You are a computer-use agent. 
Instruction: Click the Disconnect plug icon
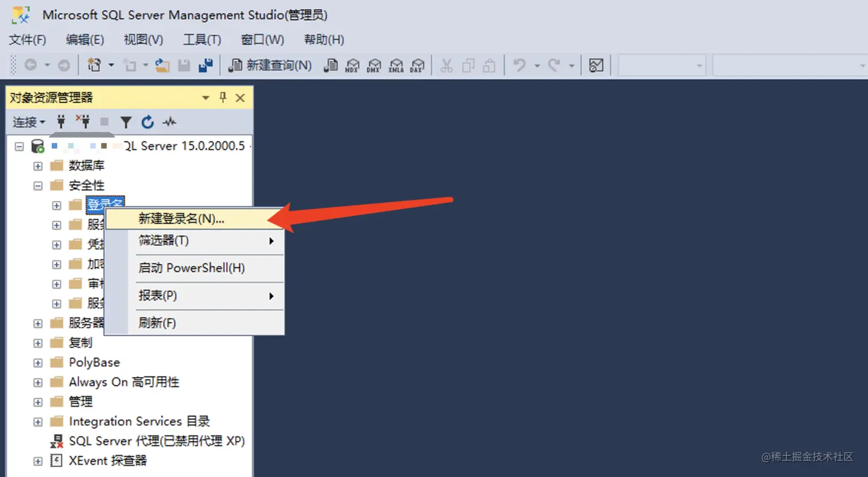[83, 122]
